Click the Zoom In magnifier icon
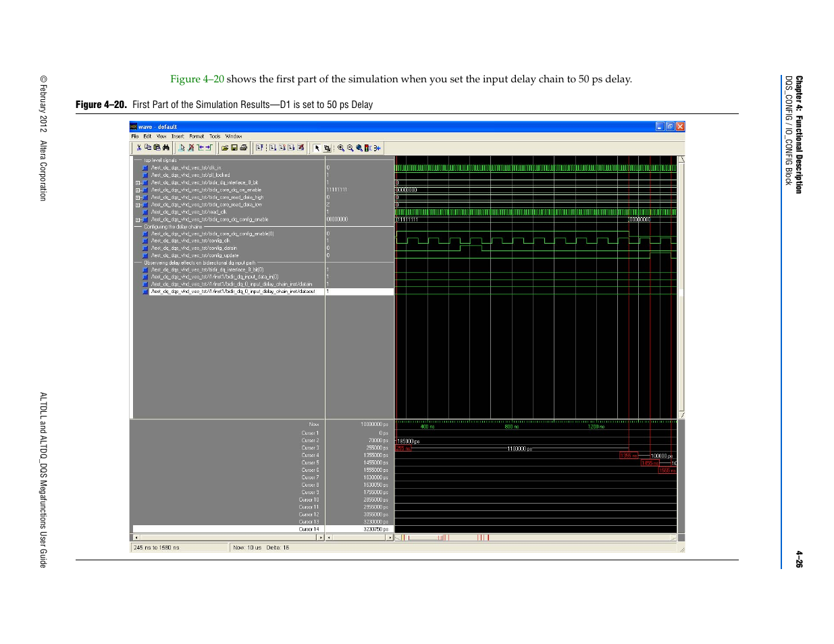This screenshot has height=644, width=834. click(341, 148)
